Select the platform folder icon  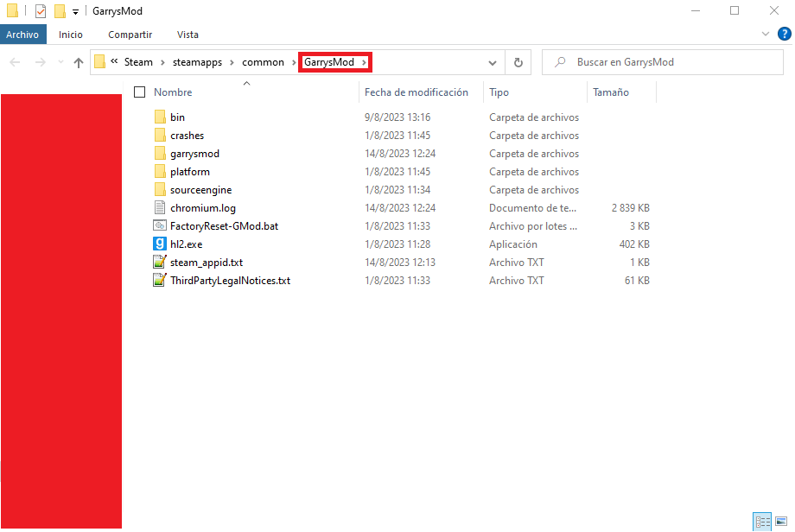point(160,172)
